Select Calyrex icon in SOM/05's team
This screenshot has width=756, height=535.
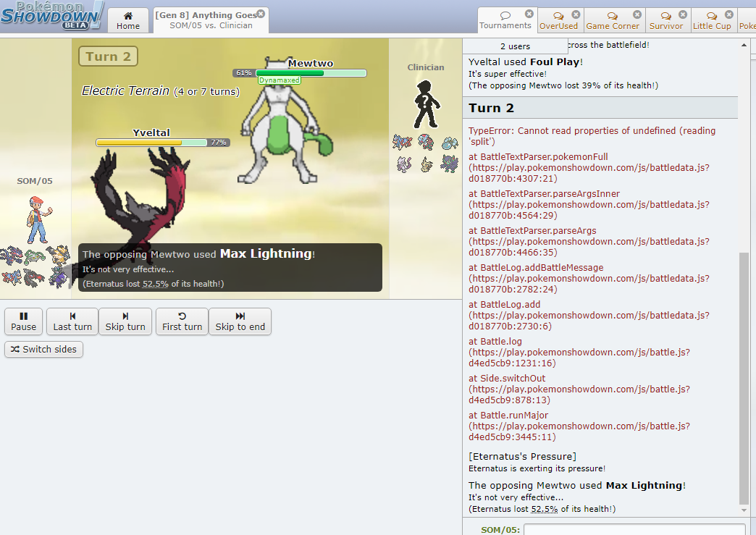tap(59, 277)
